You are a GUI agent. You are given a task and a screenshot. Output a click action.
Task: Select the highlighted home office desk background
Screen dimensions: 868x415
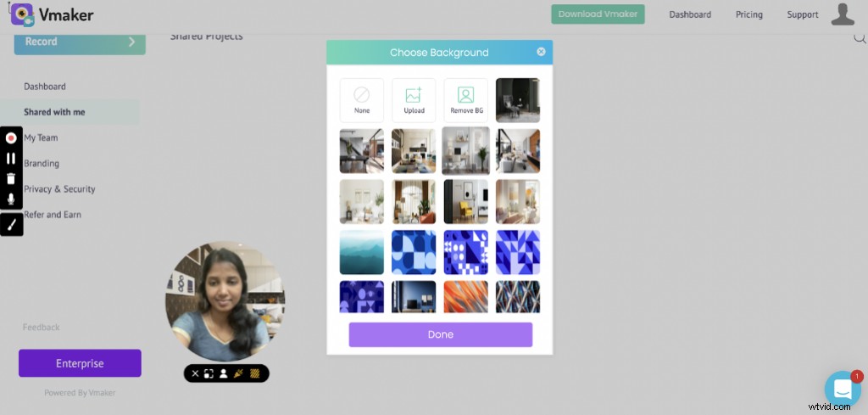coord(465,151)
